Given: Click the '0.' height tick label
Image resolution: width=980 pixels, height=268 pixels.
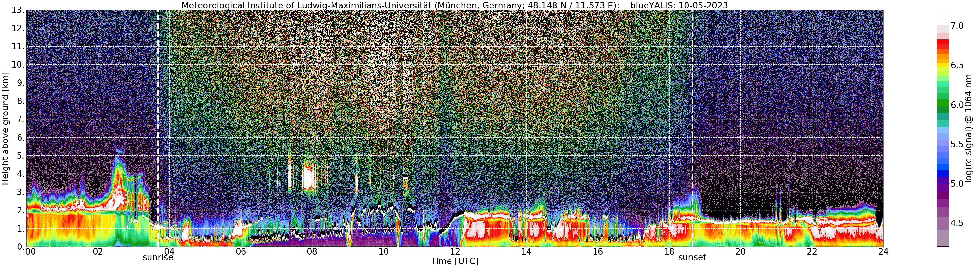Looking at the screenshot, I should (x=21, y=247).
